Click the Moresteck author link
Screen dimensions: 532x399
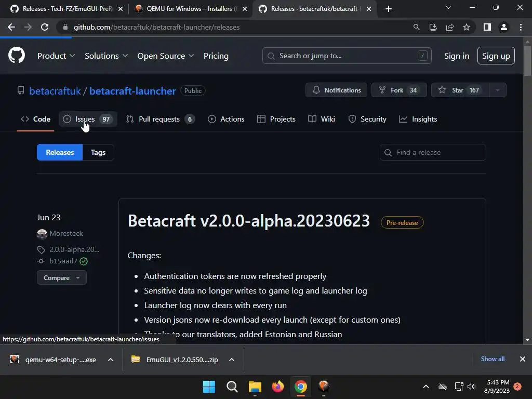click(66, 234)
